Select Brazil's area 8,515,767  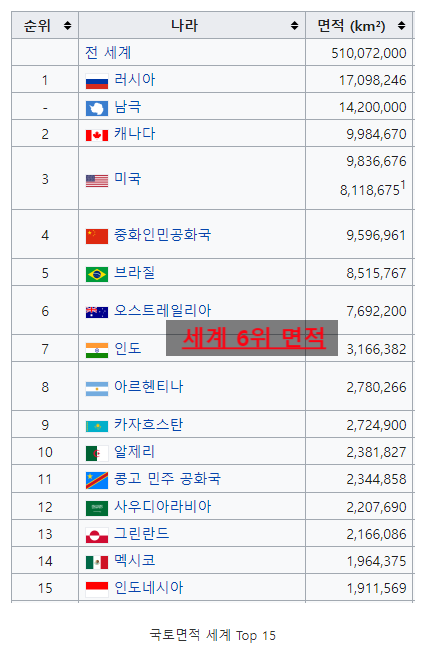[x=376, y=274]
